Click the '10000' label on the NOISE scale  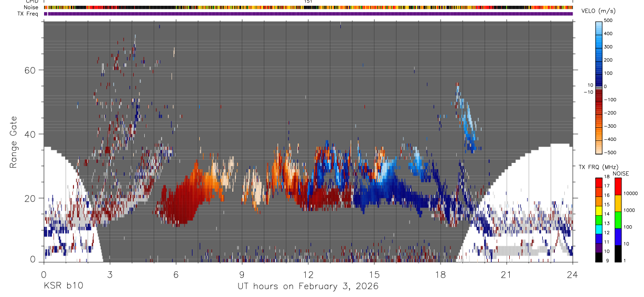tap(631, 193)
